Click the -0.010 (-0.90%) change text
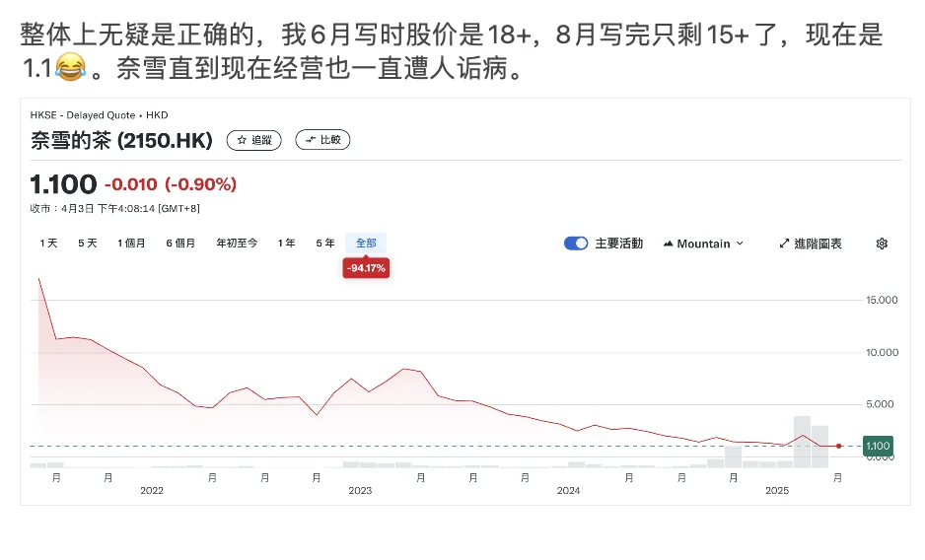The image size is (925, 560). tap(171, 184)
